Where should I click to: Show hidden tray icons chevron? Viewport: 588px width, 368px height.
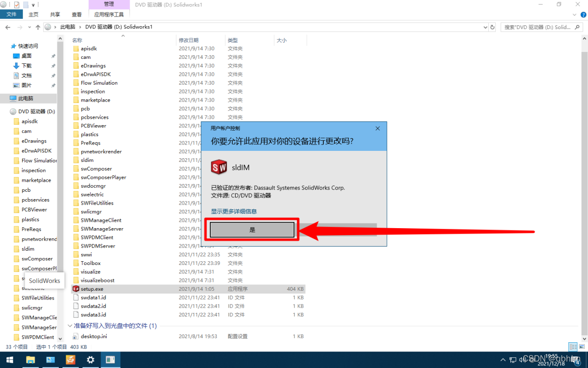point(503,360)
